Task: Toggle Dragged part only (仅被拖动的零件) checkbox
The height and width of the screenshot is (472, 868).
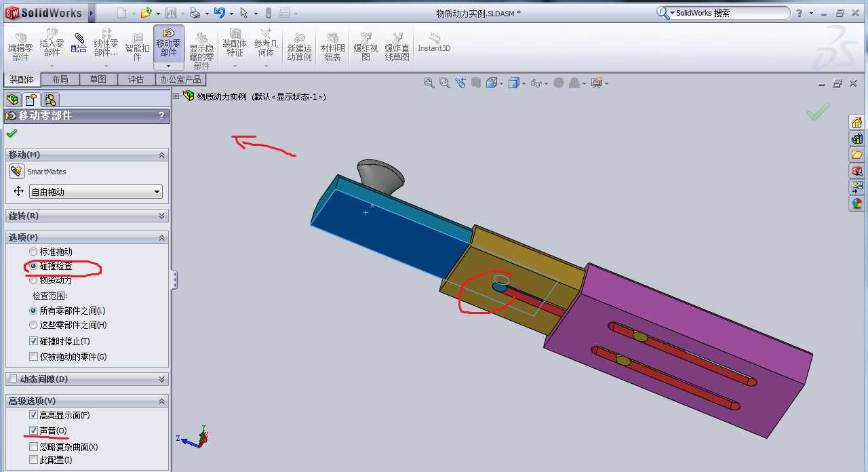Action: (x=34, y=357)
